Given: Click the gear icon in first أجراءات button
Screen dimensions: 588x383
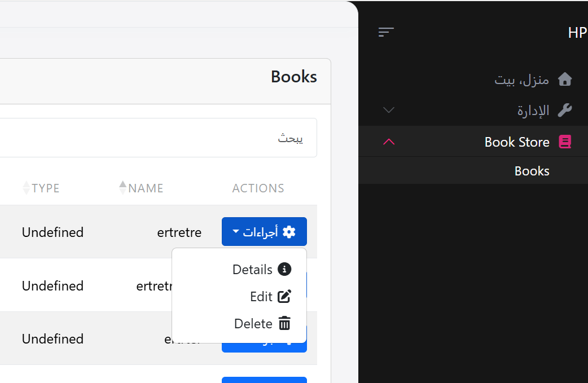Looking at the screenshot, I should (x=289, y=232).
